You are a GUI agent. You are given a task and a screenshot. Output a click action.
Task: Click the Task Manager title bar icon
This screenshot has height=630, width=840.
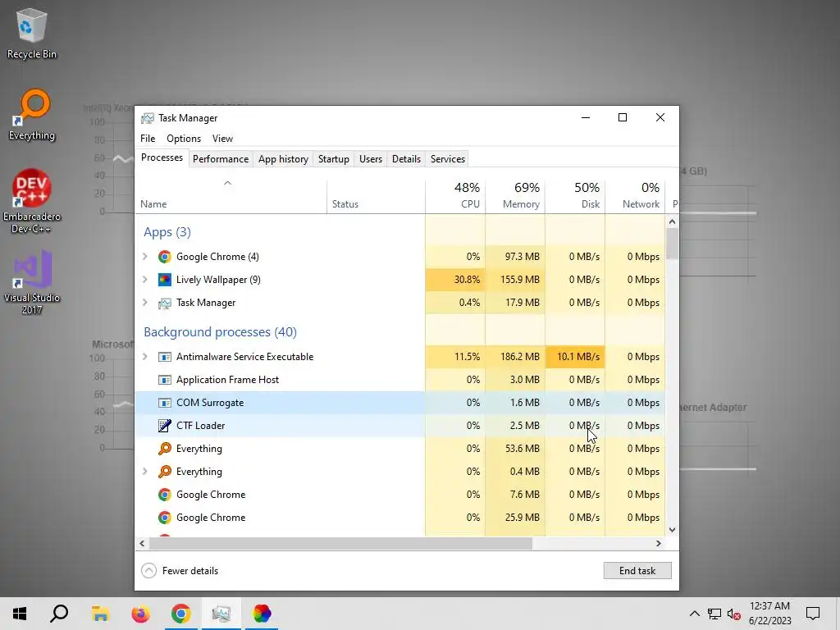[148, 118]
